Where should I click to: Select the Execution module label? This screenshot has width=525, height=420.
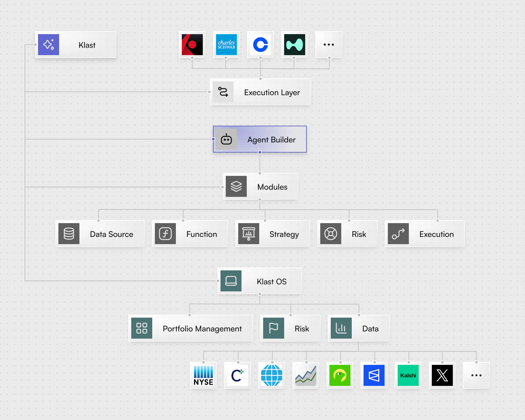click(x=437, y=234)
